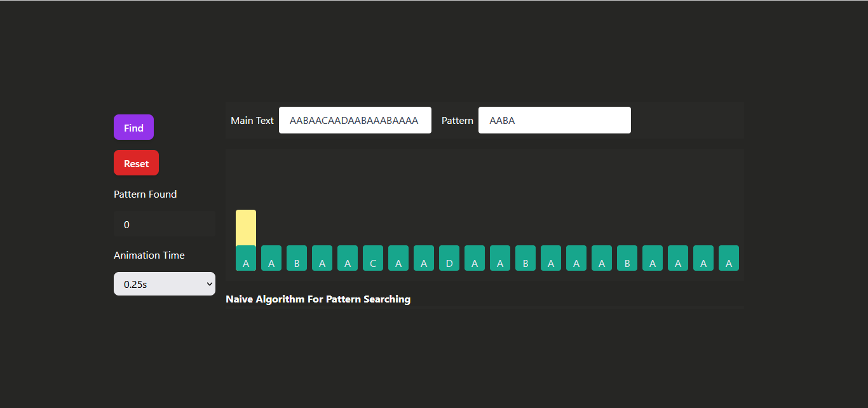This screenshot has width=868, height=408.
Task: Select the B cell right of D
Action: tap(526, 258)
